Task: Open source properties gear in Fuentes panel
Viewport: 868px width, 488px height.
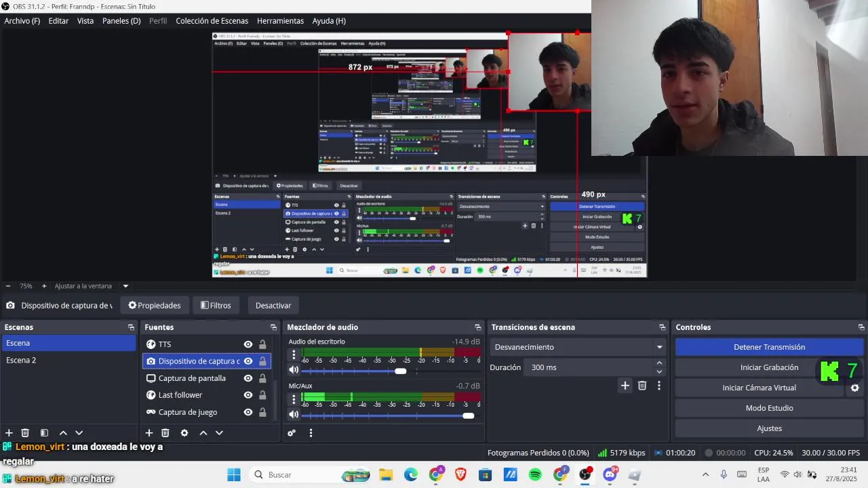Action: click(184, 432)
